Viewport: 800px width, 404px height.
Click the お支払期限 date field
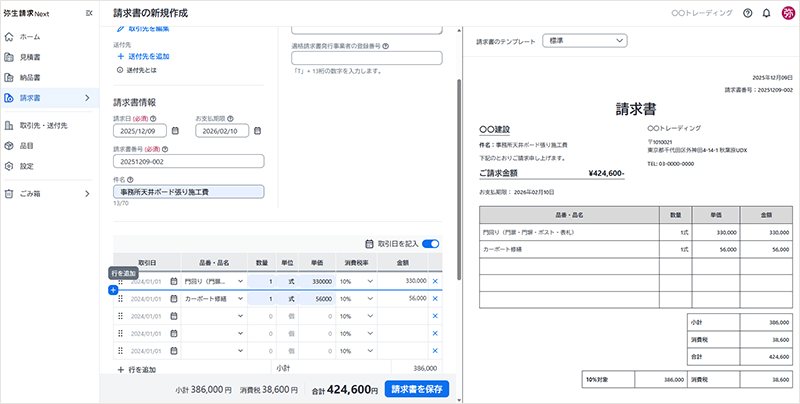coord(222,131)
